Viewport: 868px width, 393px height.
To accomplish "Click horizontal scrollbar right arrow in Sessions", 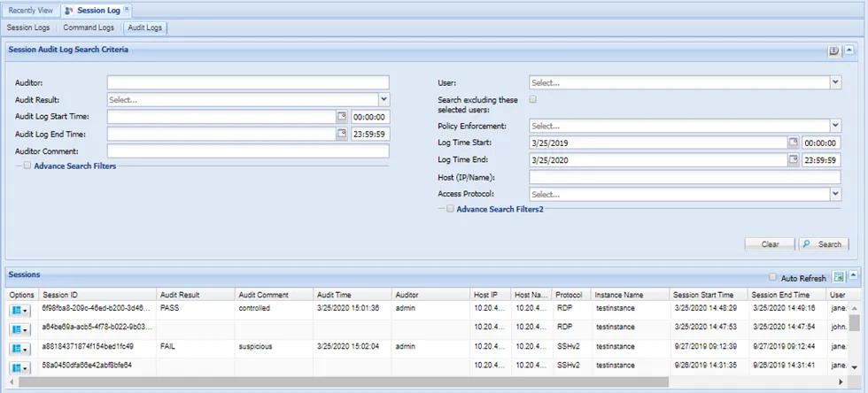I will [841, 381].
